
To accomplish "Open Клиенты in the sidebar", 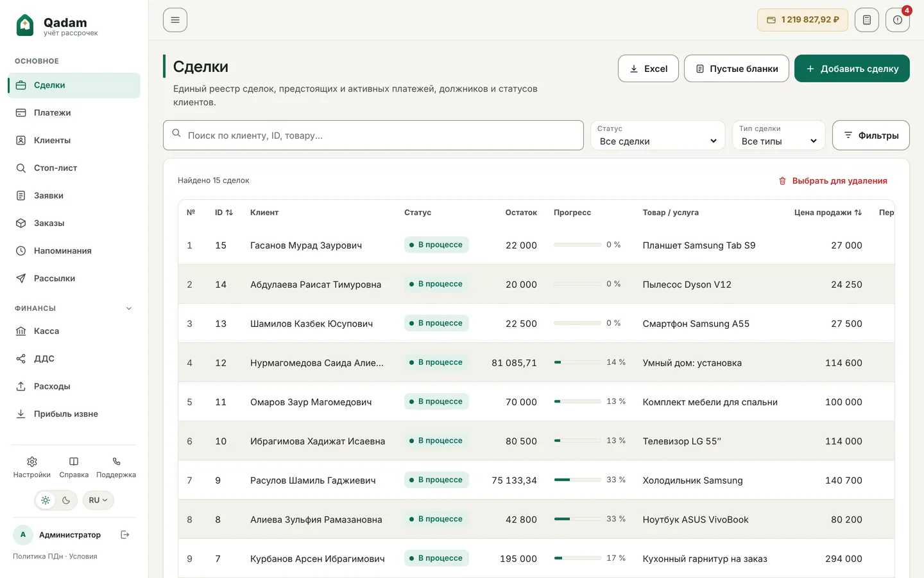I will pyautogui.click(x=74, y=141).
